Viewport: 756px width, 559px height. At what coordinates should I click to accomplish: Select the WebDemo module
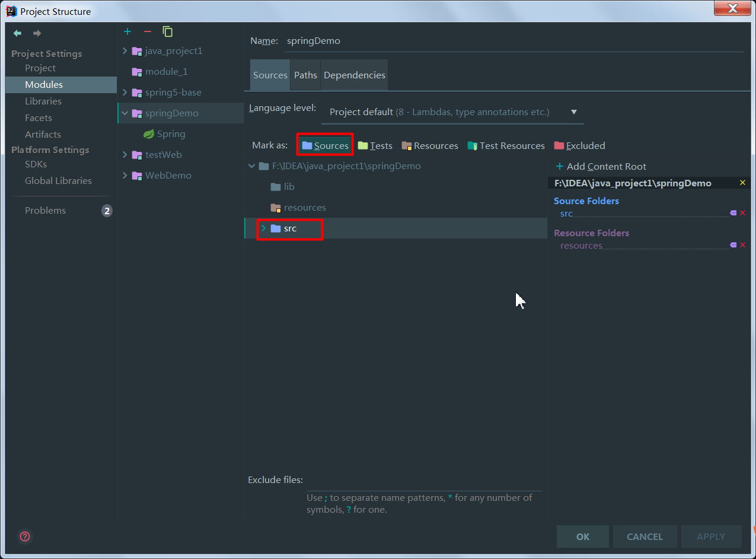pos(168,176)
